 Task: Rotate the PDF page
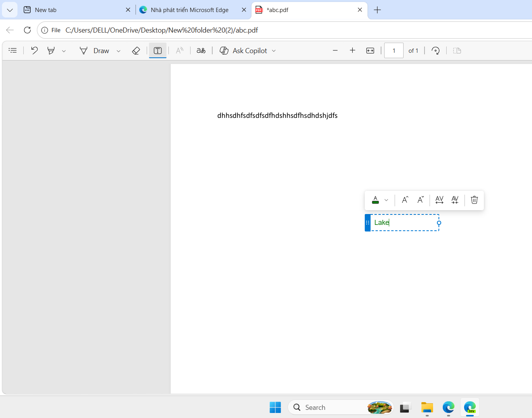[x=436, y=50]
